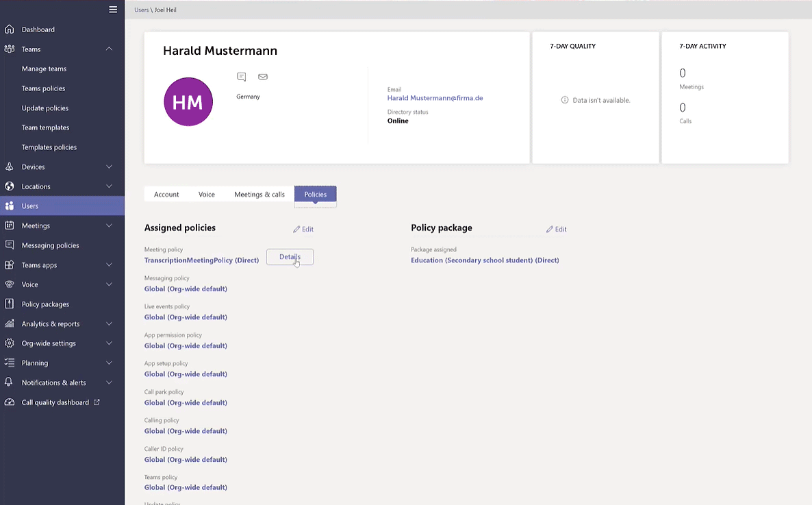Expand the Planning section chevron

pyautogui.click(x=110, y=363)
